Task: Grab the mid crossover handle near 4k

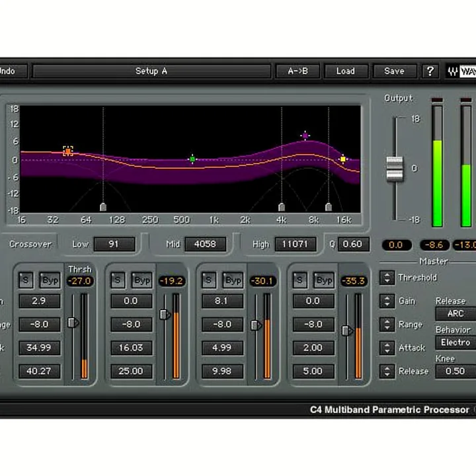Action: click(x=282, y=207)
